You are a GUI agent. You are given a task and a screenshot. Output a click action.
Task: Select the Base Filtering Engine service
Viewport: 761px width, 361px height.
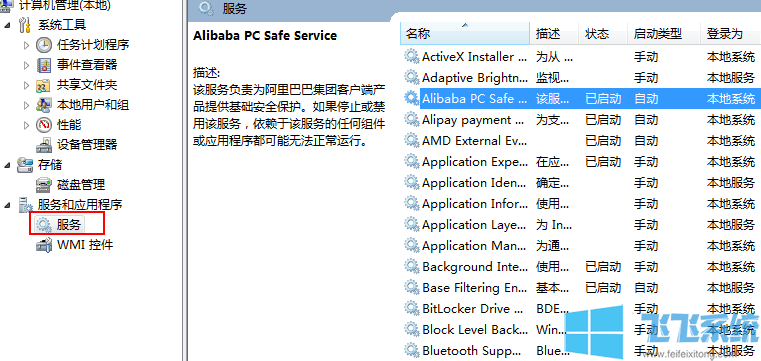coord(580,288)
